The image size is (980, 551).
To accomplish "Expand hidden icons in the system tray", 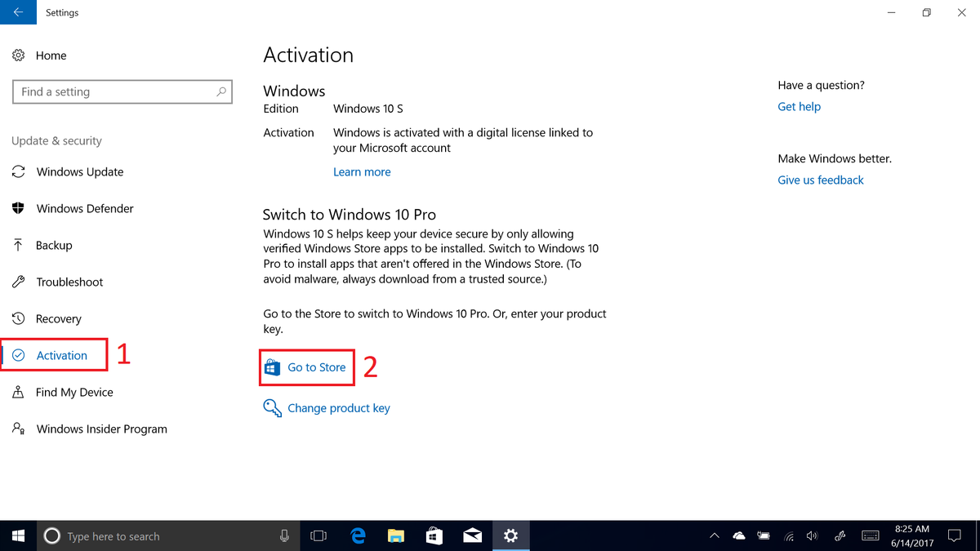I will [x=714, y=535].
